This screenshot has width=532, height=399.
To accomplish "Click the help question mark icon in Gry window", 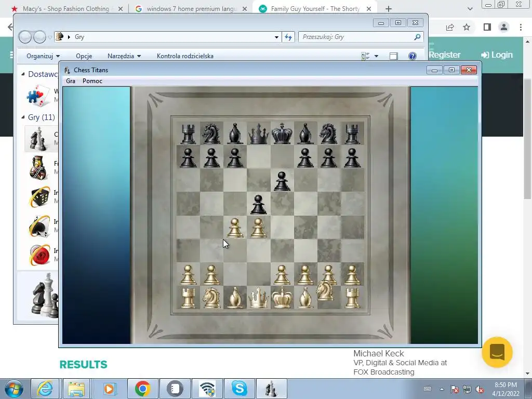I will point(412,56).
